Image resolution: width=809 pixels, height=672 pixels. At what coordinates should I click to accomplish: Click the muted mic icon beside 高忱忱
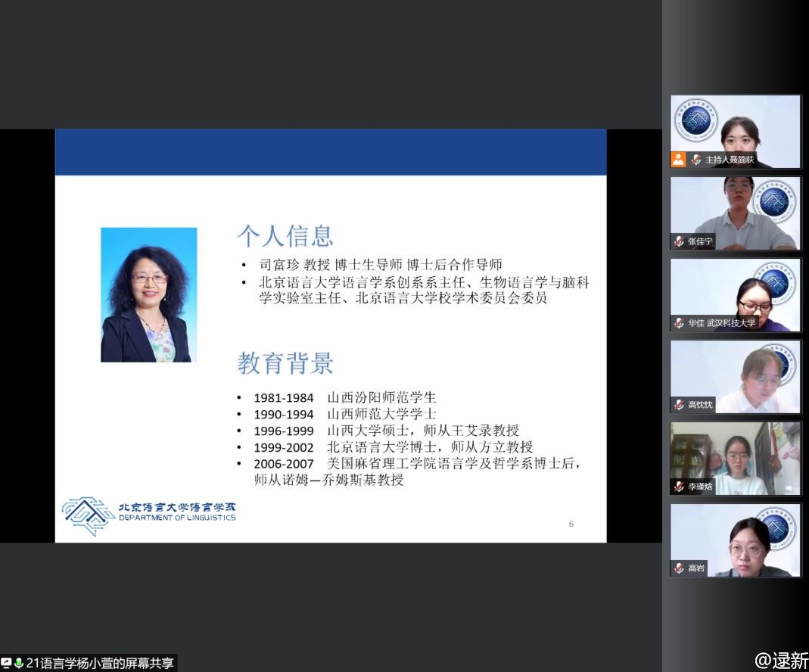pyautogui.click(x=679, y=405)
